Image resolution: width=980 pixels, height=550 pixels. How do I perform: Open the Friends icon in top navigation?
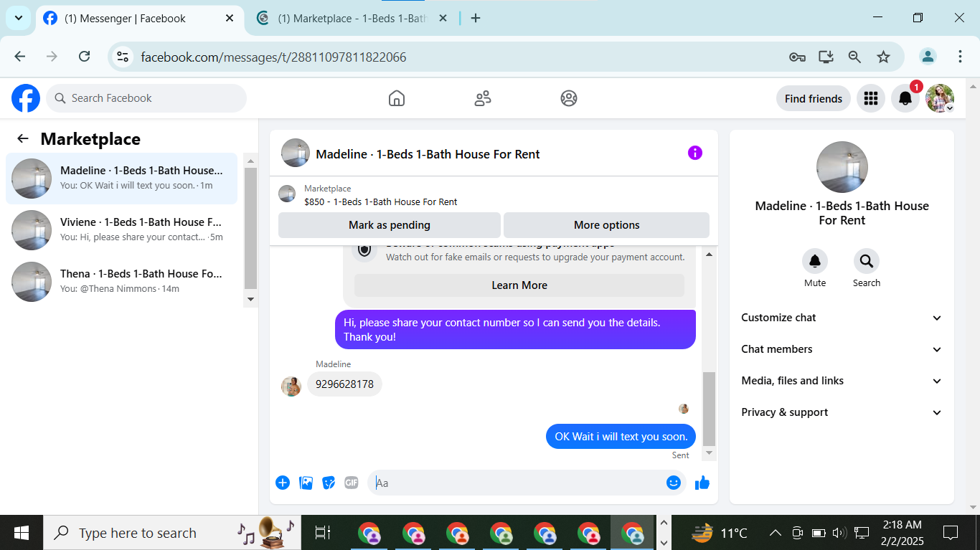pyautogui.click(x=483, y=98)
